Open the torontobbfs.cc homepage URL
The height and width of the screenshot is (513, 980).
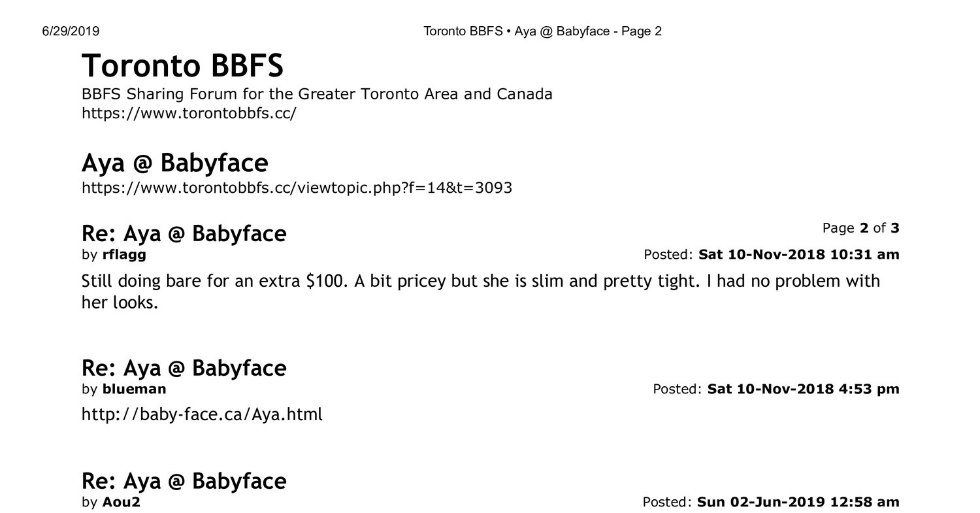coord(189,113)
